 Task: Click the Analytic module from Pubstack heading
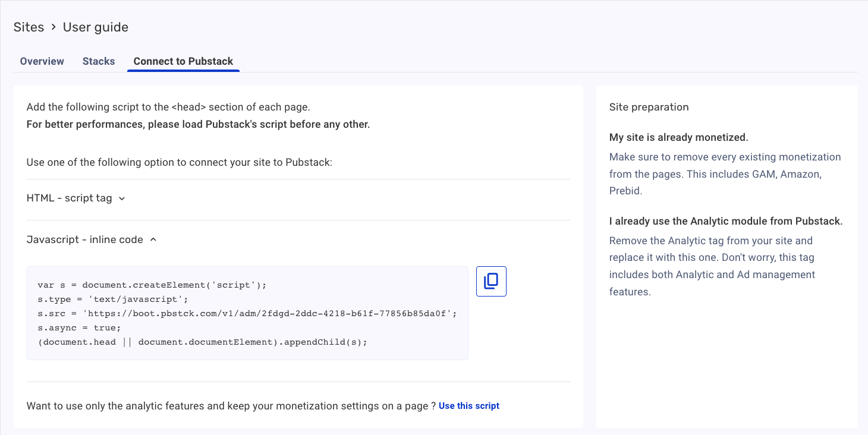coord(725,220)
